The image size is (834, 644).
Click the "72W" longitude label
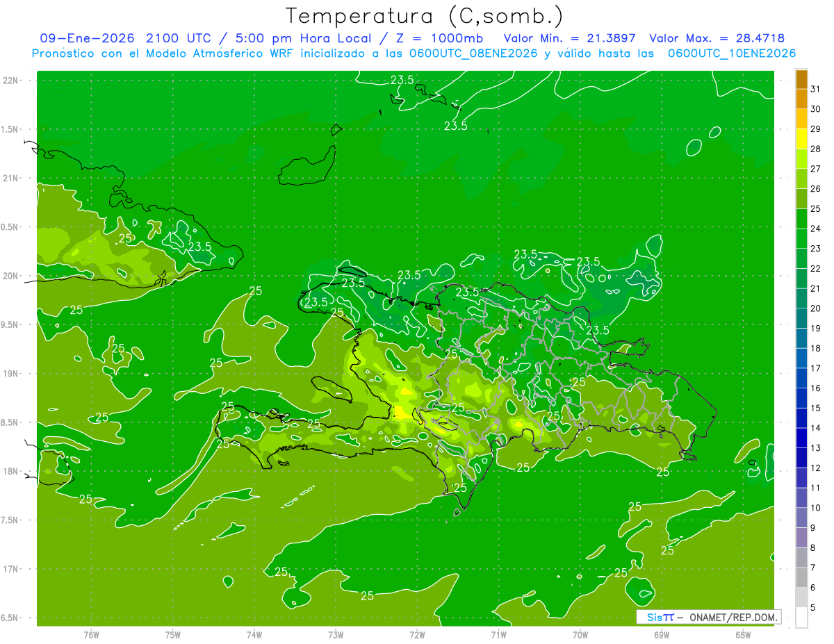[417, 635]
